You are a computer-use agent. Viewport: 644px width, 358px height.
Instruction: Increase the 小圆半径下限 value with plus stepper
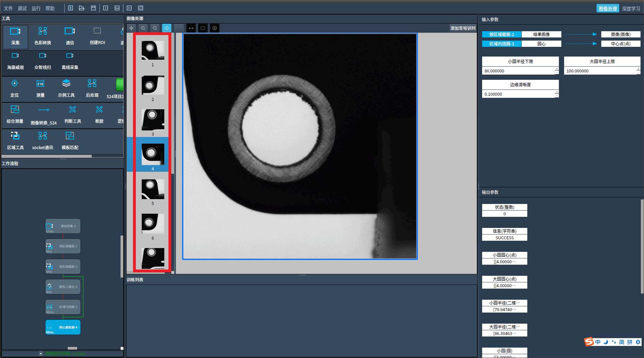[557, 69]
